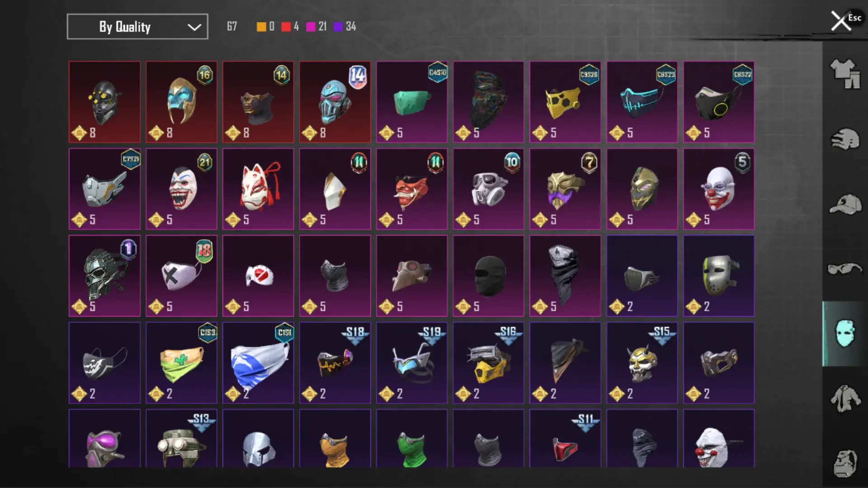868x488 pixels.
Task: Pick the green cactus bandana mask
Action: tap(181, 363)
